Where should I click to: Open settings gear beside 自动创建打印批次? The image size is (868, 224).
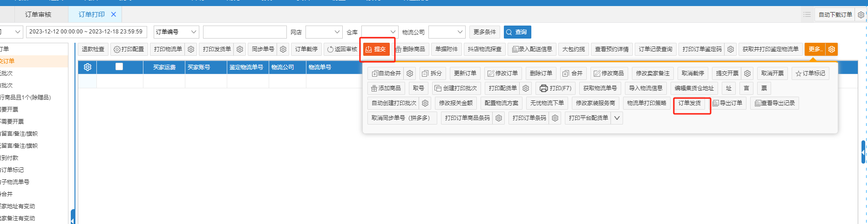pyautogui.click(x=425, y=103)
